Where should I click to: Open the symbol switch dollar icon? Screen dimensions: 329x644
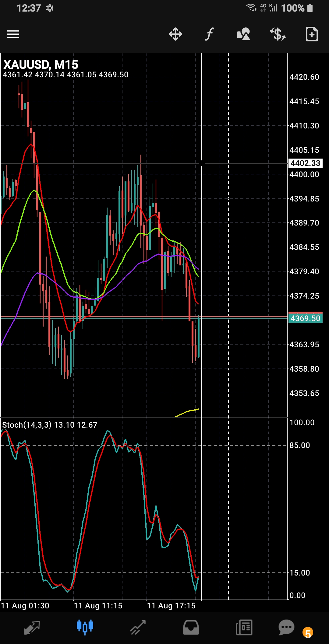[278, 34]
